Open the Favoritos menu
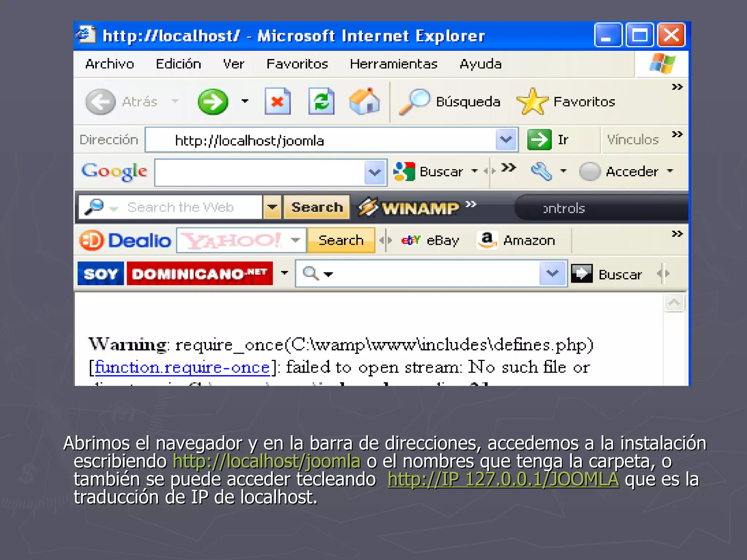Image resolution: width=747 pixels, height=560 pixels. (297, 64)
